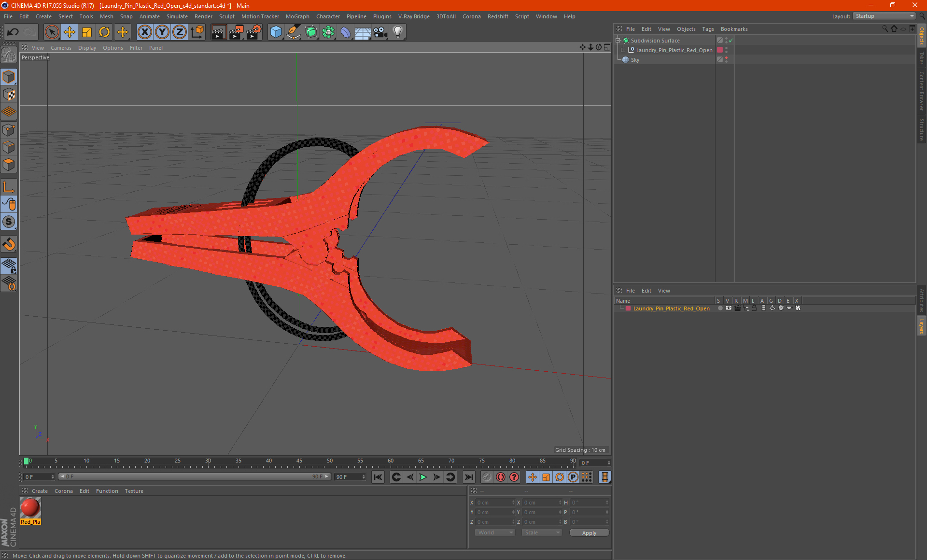The image size is (927, 560).
Task: Open the World coordinate dropdown
Action: coord(495,532)
